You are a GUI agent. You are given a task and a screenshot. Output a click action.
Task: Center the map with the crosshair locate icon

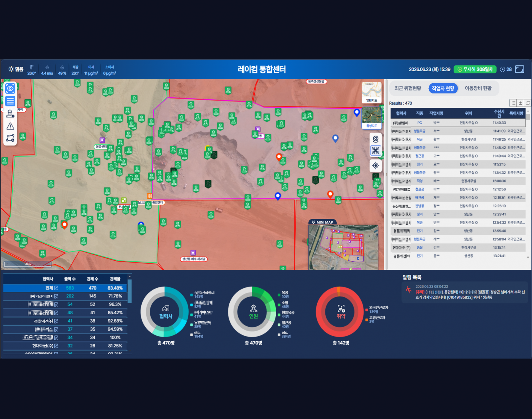click(x=375, y=166)
